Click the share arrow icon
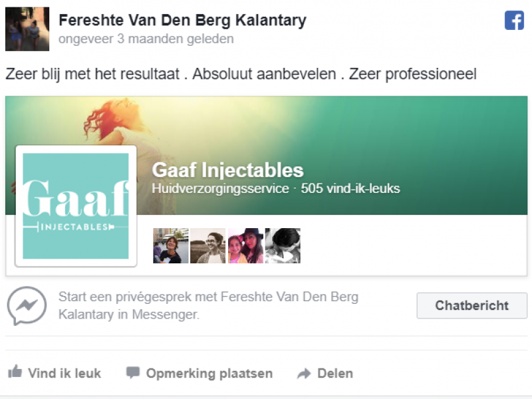 coord(304,373)
